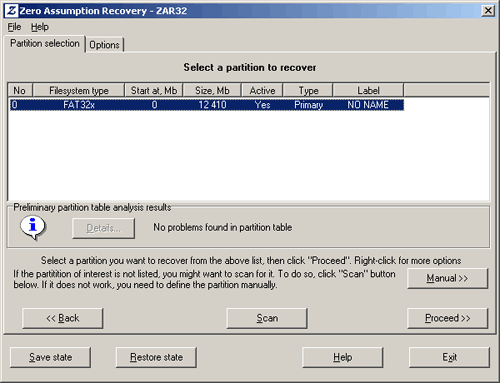This screenshot has width=500, height=383.
Task: Select the FAT32x partition row
Action: pyautogui.click(x=207, y=105)
